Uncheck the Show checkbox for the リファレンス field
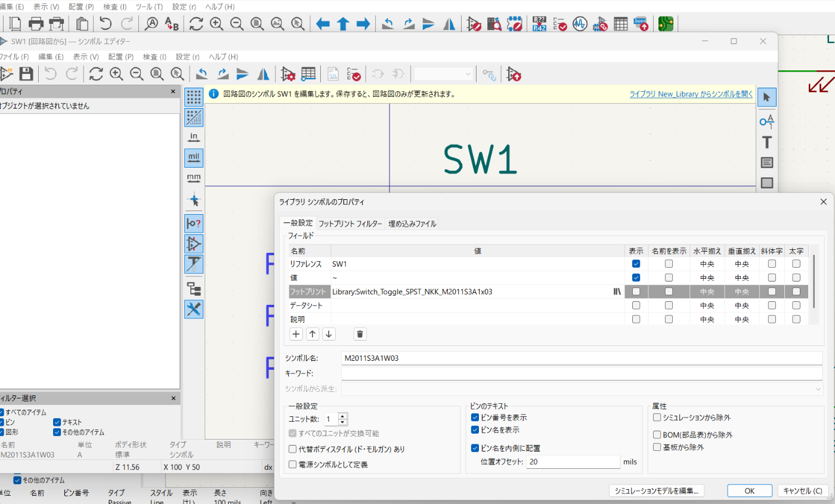 click(x=636, y=264)
